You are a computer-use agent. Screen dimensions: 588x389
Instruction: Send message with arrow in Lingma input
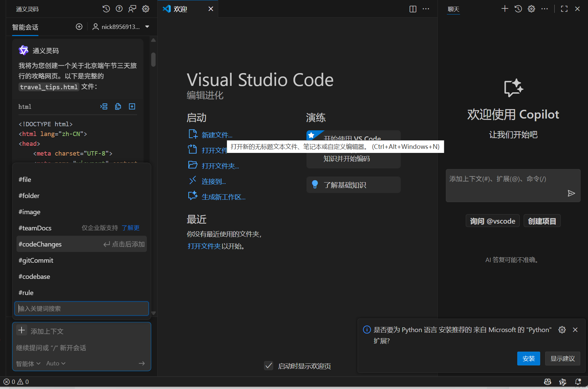142,363
